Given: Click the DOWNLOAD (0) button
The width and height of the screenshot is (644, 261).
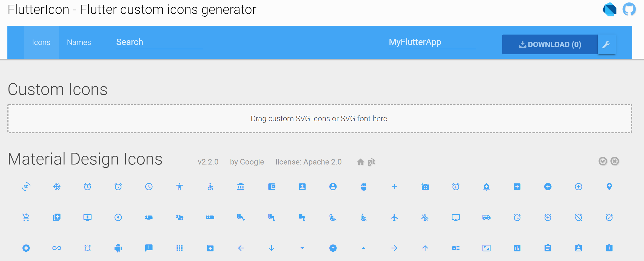Looking at the screenshot, I should [x=550, y=44].
